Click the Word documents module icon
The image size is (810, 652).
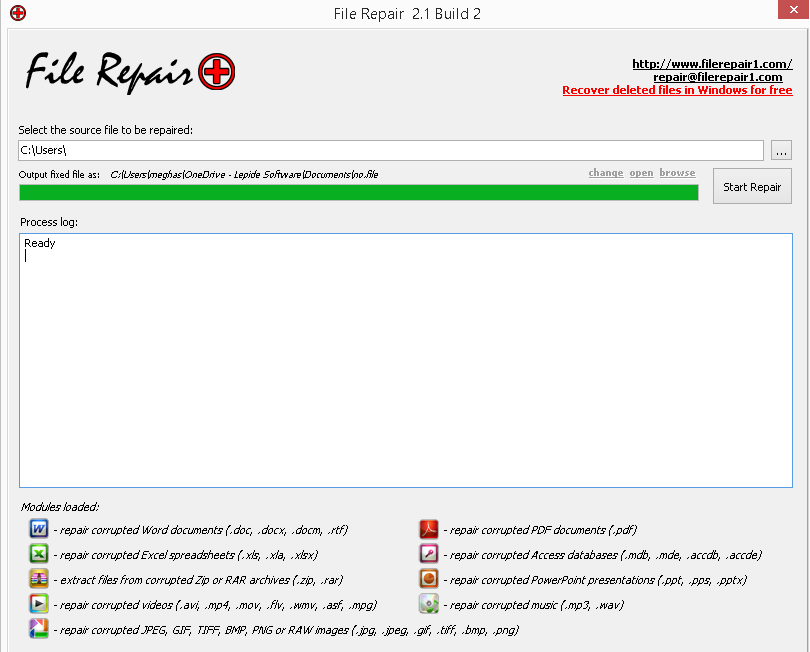[39, 529]
